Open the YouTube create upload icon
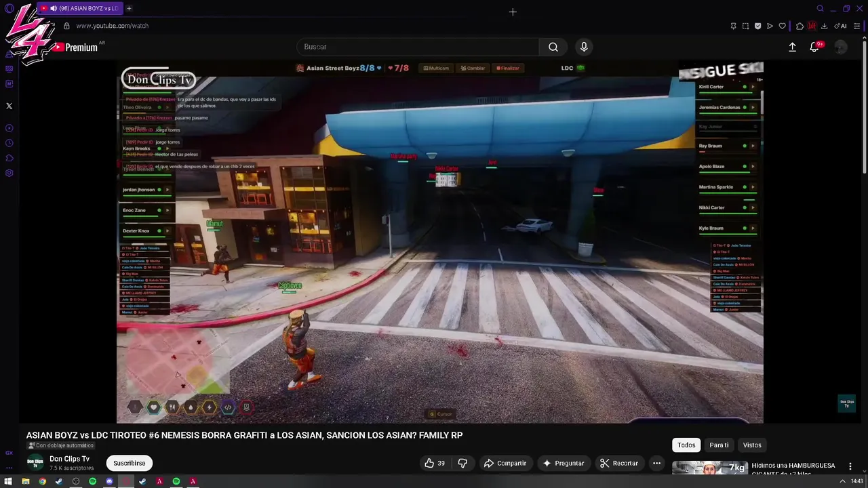The width and height of the screenshot is (868, 488). click(x=792, y=47)
